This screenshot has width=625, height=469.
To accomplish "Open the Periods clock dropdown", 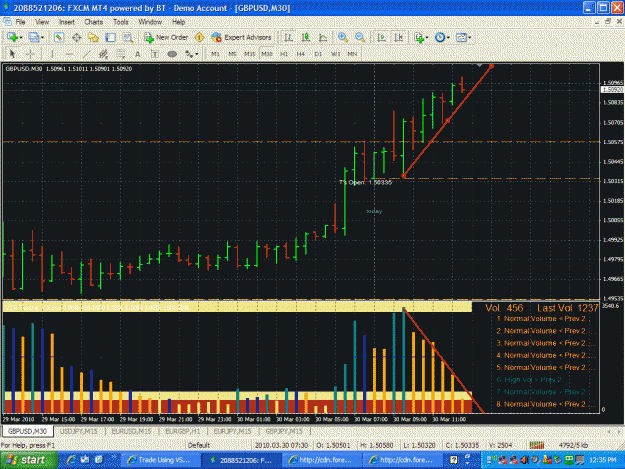I will pyautogui.click(x=442, y=37).
